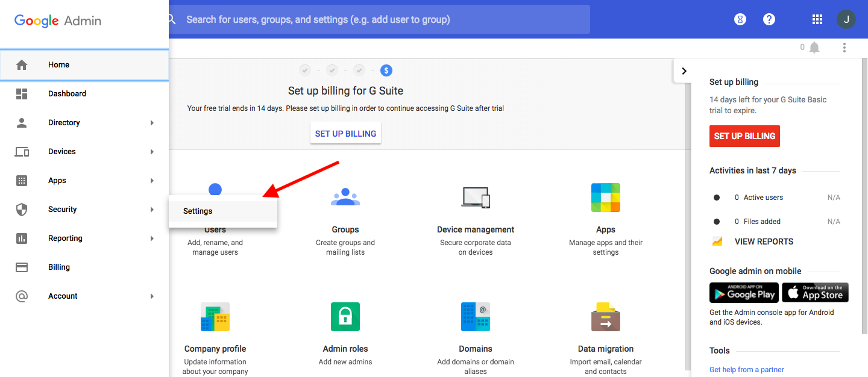Screen dimensions: 868x377
Task: Expand the Devices submenu arrow
Action: (152, 152)
